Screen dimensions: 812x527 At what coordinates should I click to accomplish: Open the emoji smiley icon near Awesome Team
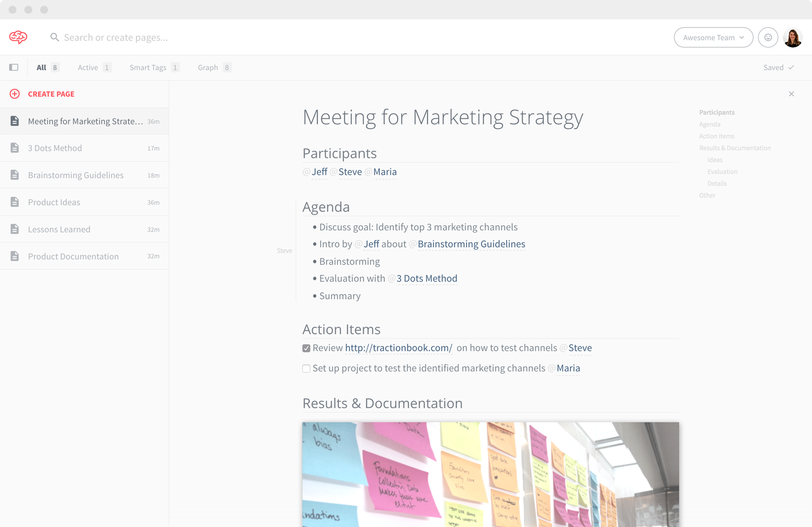pos(768,37)
